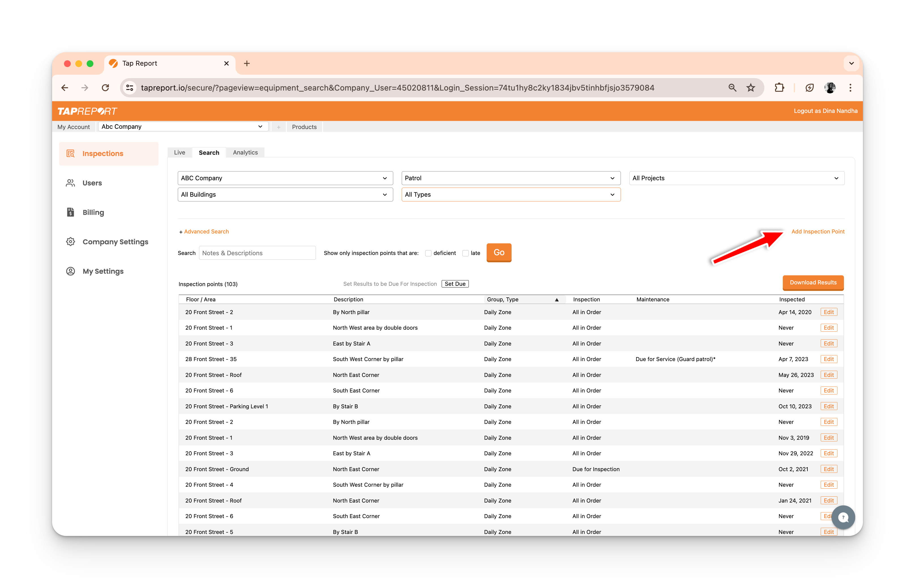Screen dimensions: 915x588
Task: Click the Notes & Descriptions search field
Action: (257, 253)
